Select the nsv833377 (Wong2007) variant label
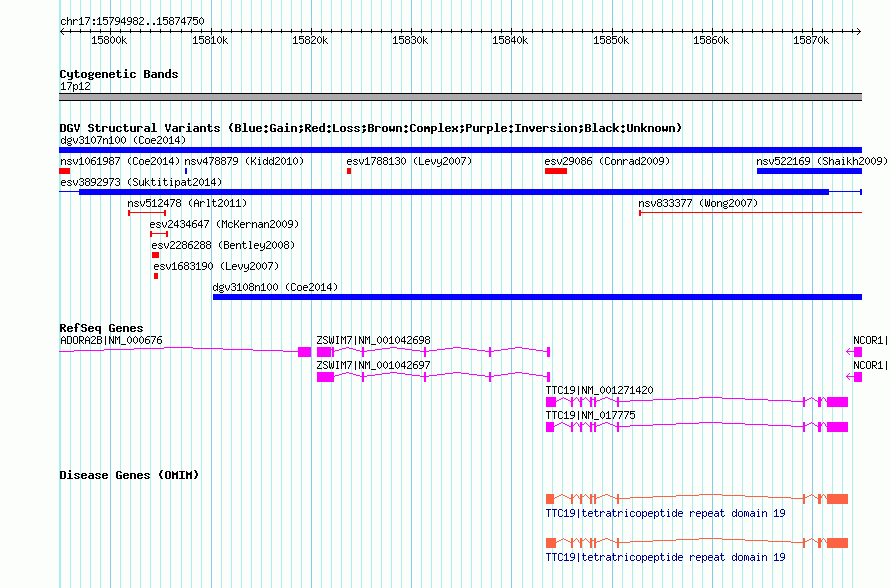Viewport: 890px width, 588px height. [698, 203]
